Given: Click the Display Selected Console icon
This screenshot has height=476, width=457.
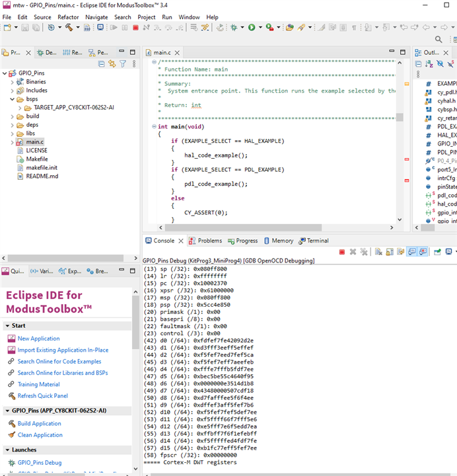Looking at the screenshot, I should [x=449, y=252].
